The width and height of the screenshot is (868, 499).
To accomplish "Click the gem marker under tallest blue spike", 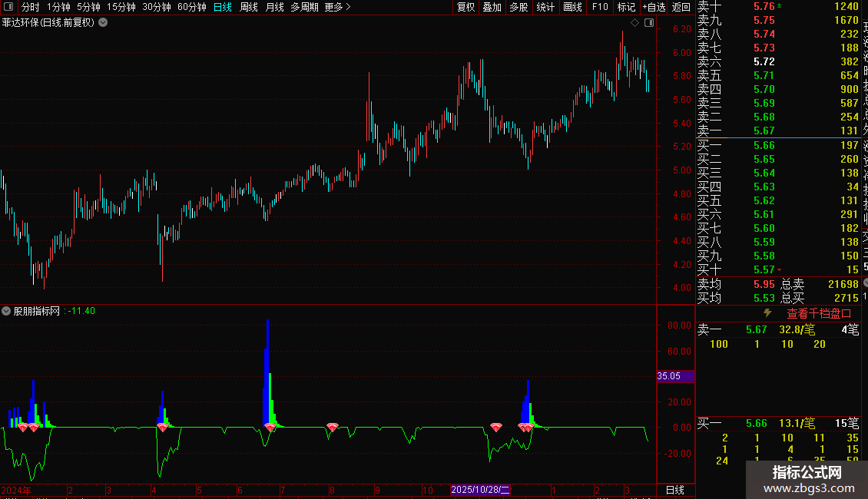I will point(270,427).
